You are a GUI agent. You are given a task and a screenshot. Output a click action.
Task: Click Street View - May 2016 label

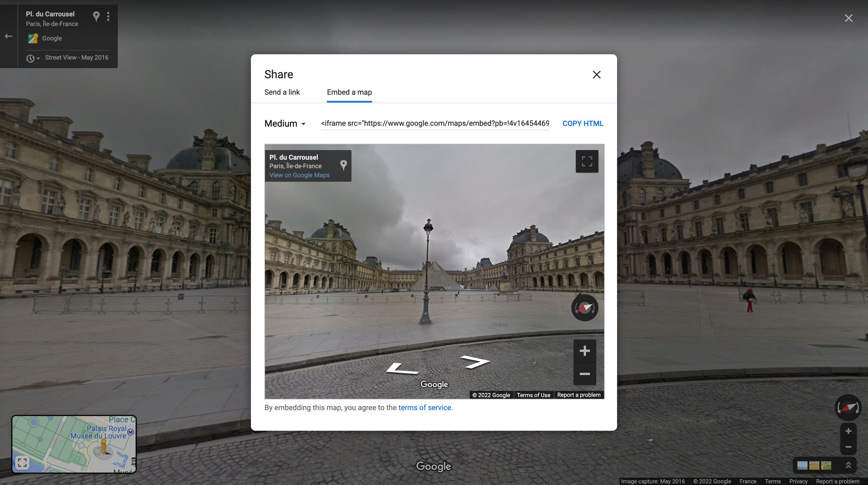77,58
